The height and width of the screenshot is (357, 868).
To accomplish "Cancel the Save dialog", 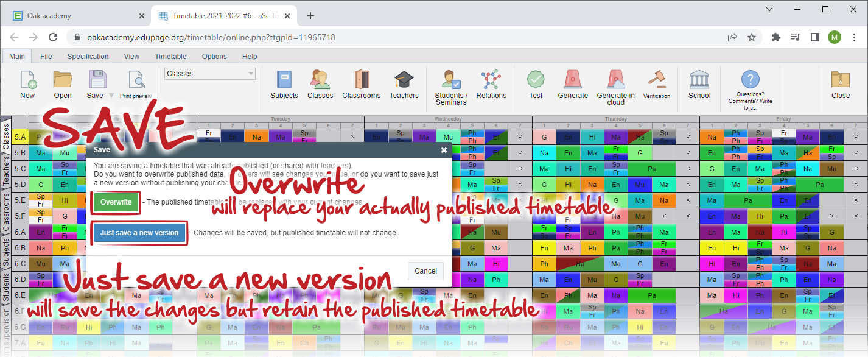I will 425,271.
